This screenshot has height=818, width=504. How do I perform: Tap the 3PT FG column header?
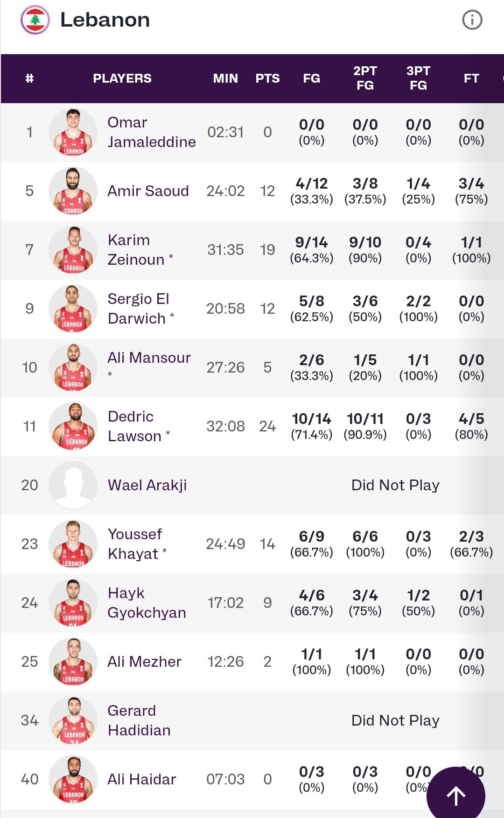(x=418, y=78)
